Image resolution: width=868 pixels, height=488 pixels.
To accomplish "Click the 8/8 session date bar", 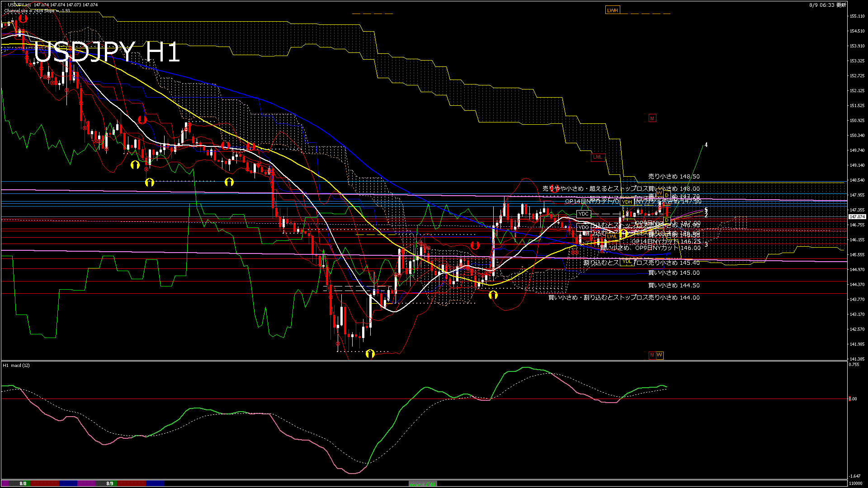I will point(23,483).
